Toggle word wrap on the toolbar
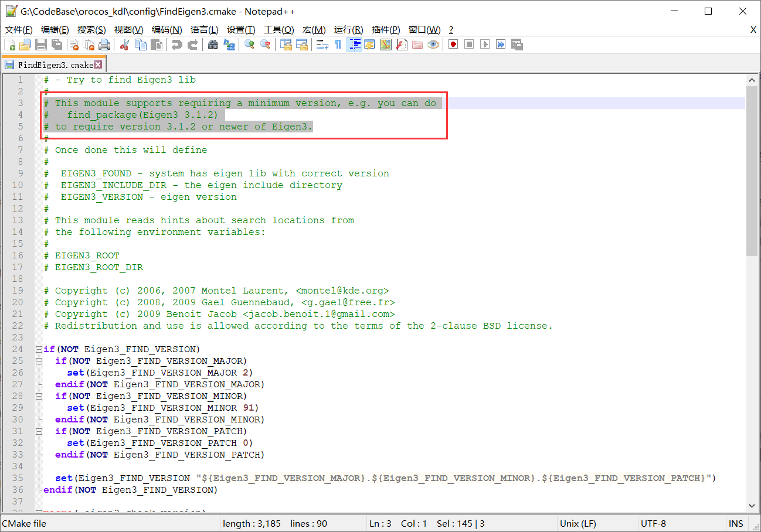 pos(321,44)
